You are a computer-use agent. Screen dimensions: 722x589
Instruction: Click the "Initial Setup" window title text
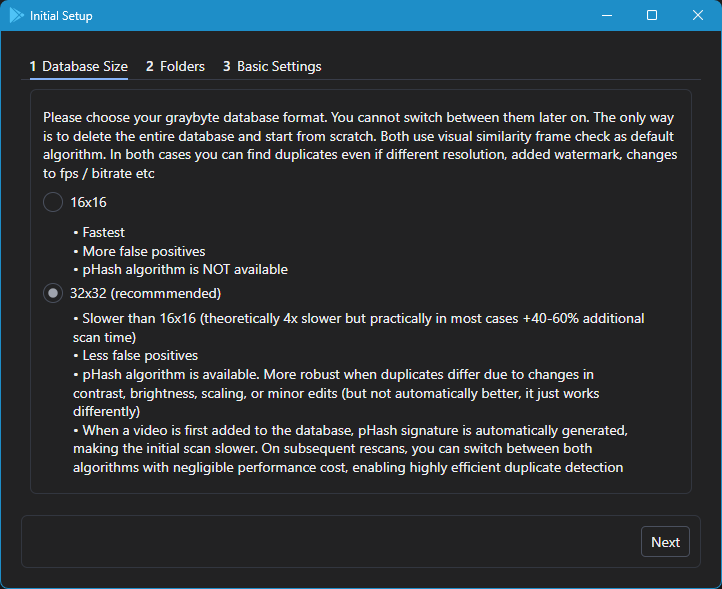[x=61, y=16]
